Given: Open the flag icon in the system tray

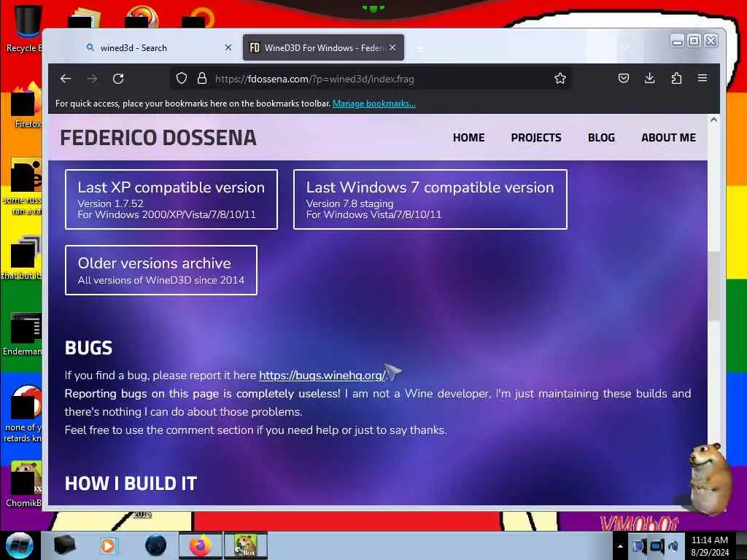Looking at the screenshot, I should [x=639, y=546].
